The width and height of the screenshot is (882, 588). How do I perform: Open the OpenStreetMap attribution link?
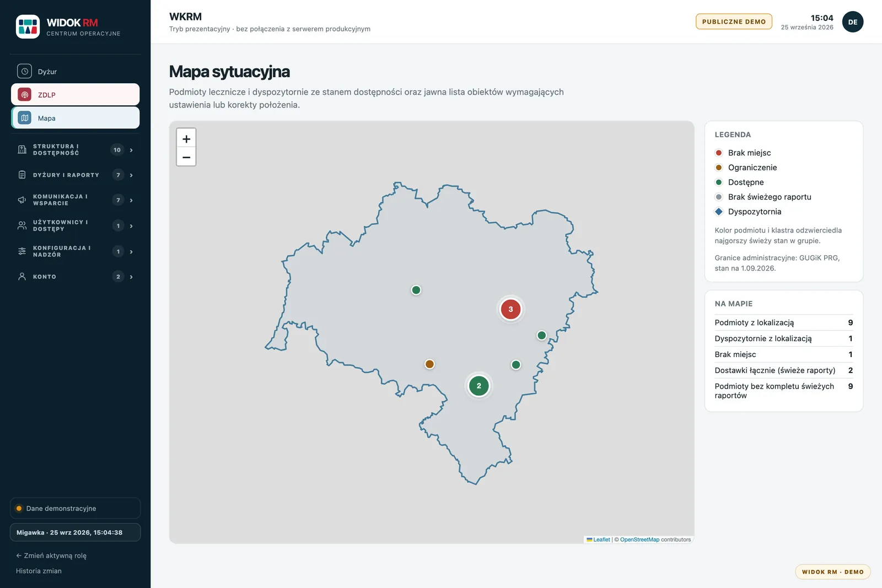click(639, 540)
